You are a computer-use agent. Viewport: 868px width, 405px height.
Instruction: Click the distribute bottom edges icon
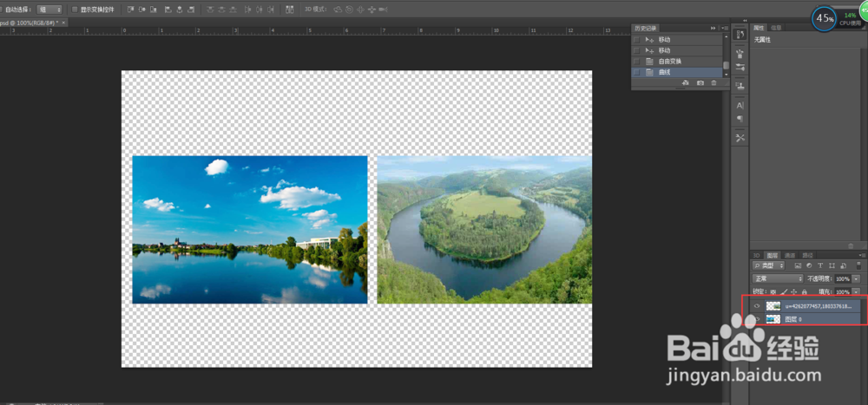[233, 10]
